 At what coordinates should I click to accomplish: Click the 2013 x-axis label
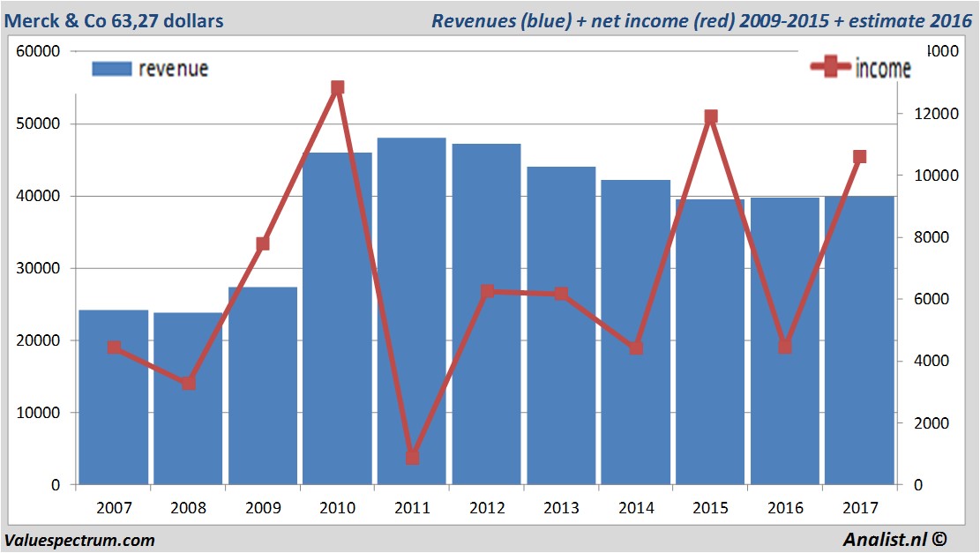point(561,507)
